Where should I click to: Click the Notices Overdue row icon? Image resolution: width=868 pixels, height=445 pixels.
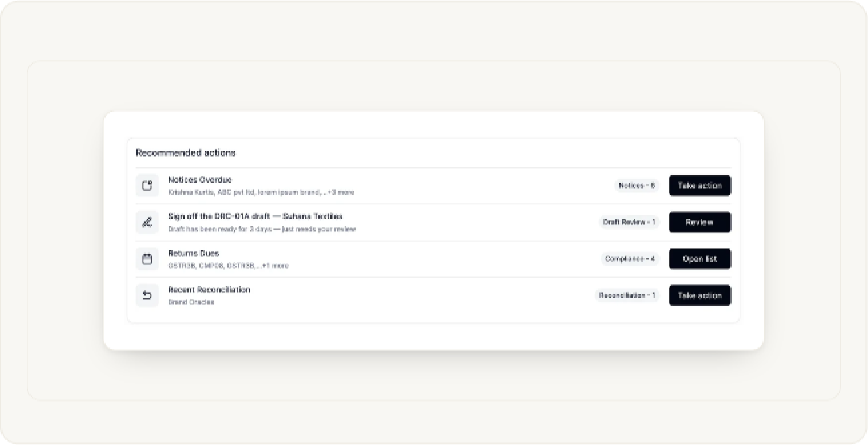coord(147,185)
